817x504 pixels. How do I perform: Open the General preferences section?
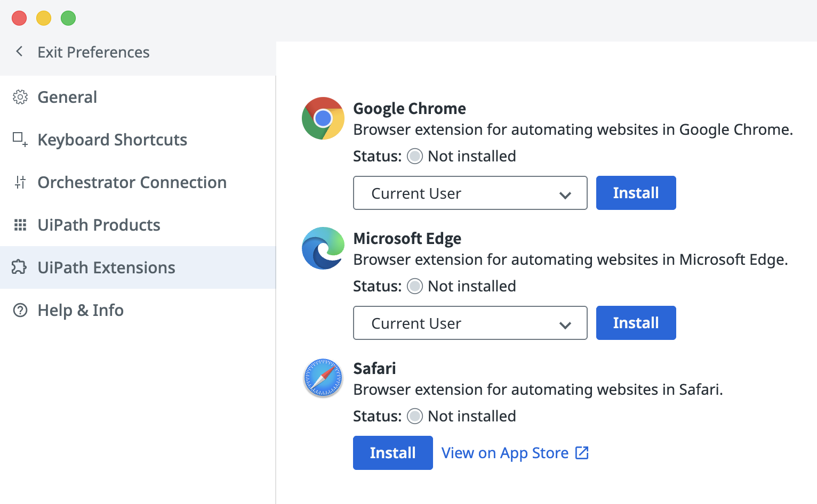click(138, 97)
